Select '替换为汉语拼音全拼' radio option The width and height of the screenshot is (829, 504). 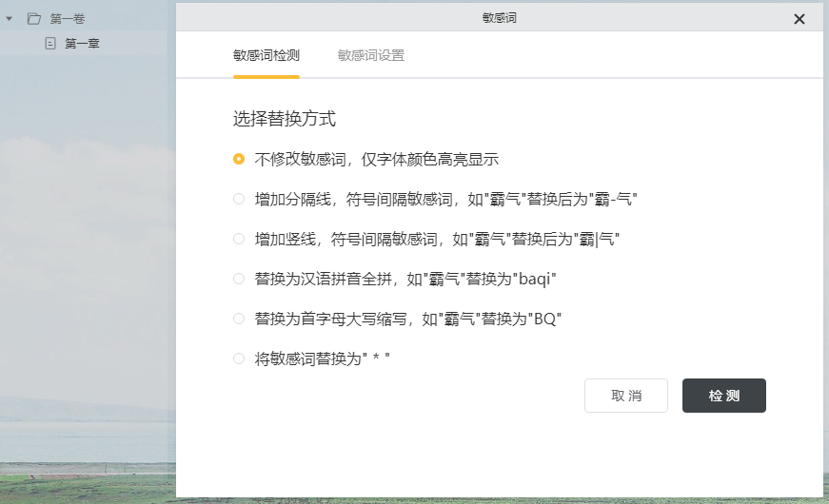[x=239, y=279]
